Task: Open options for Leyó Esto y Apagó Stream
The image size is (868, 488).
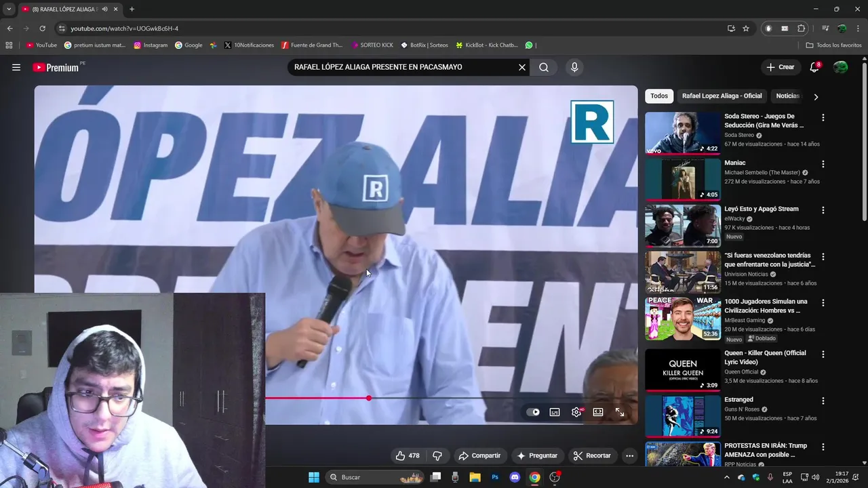Action: click(823, 210)
